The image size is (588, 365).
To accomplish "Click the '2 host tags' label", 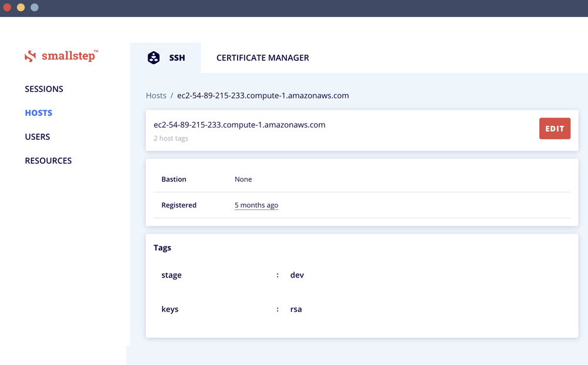I will 171,138.
